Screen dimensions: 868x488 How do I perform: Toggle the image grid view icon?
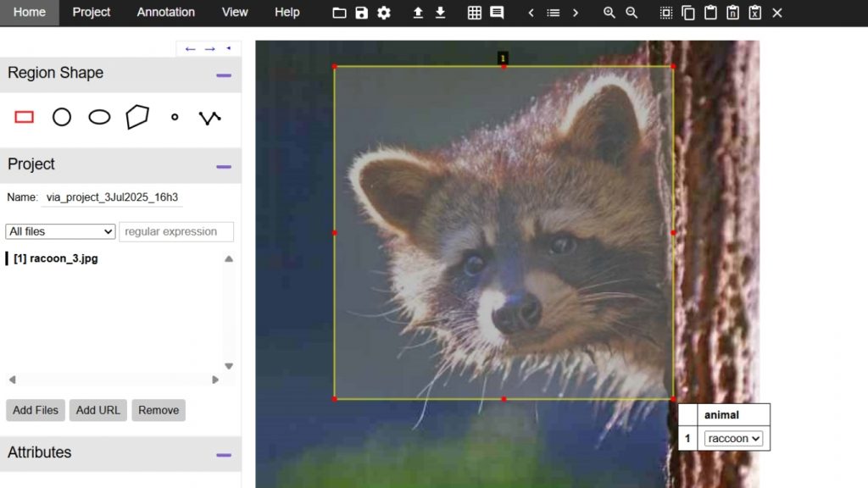pos(475,13)
